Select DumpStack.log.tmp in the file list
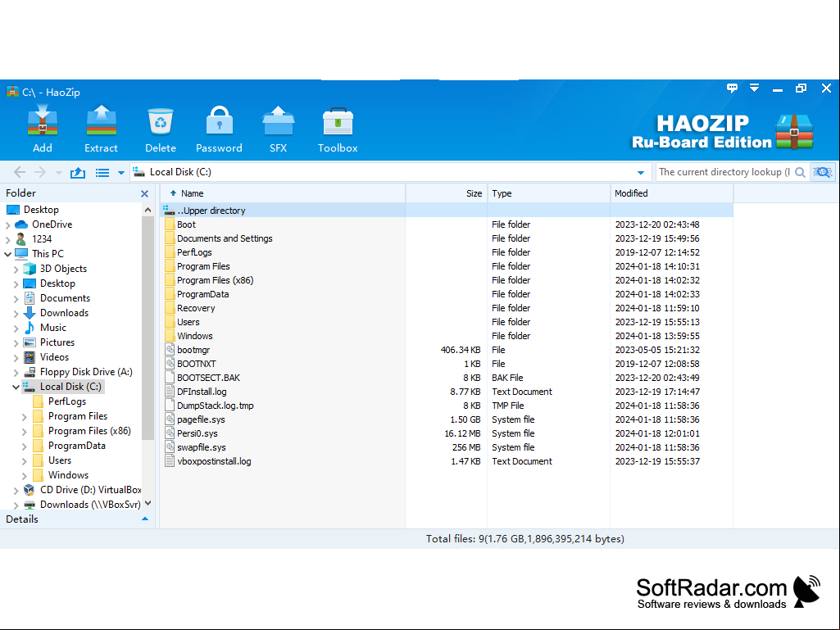Viewport: 840px width, 630px height. [x=216, y=406]
